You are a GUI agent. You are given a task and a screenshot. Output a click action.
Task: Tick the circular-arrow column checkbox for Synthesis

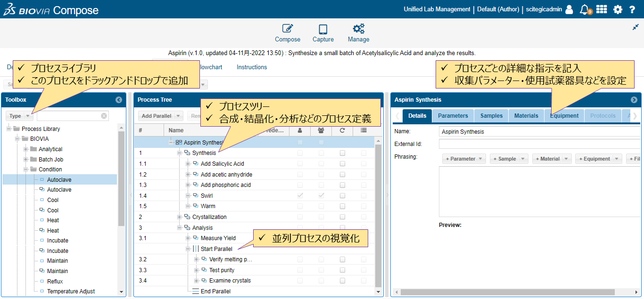[342, 153]
